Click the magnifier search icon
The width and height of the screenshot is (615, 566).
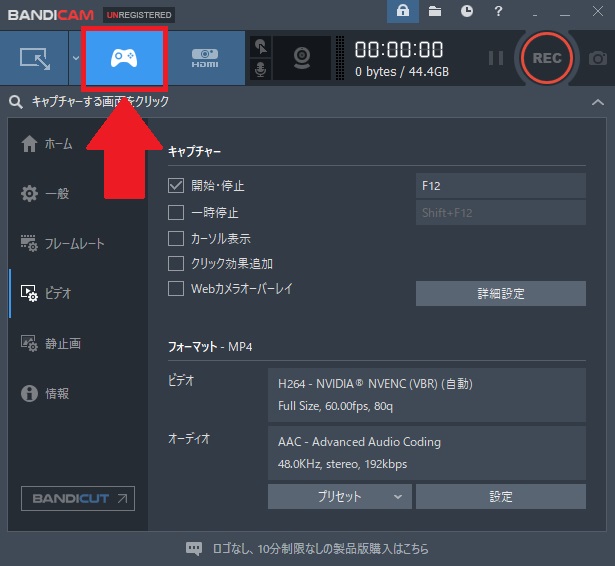click(16, 102)
